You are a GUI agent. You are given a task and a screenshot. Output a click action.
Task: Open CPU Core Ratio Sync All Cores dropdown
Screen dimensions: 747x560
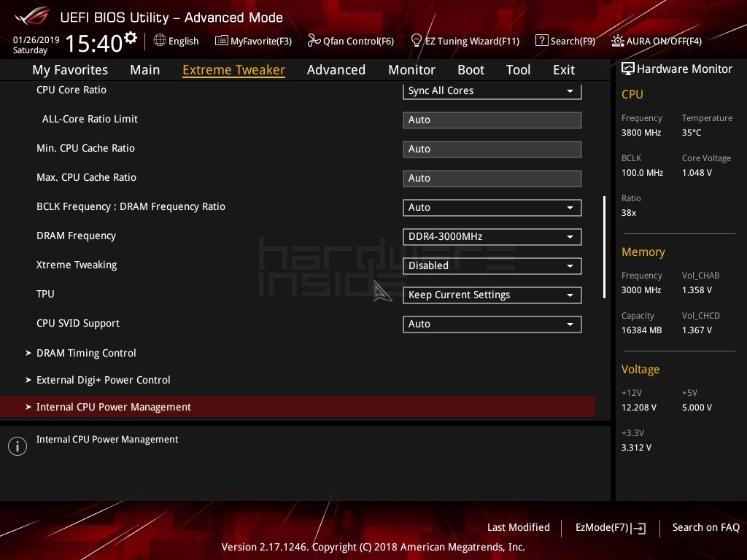492,90
